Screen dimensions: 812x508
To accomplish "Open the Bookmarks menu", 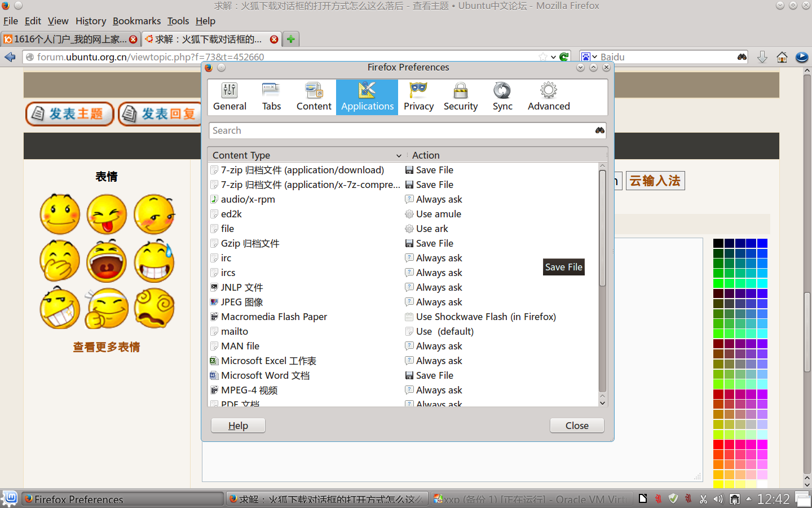I will pos(136,21).
